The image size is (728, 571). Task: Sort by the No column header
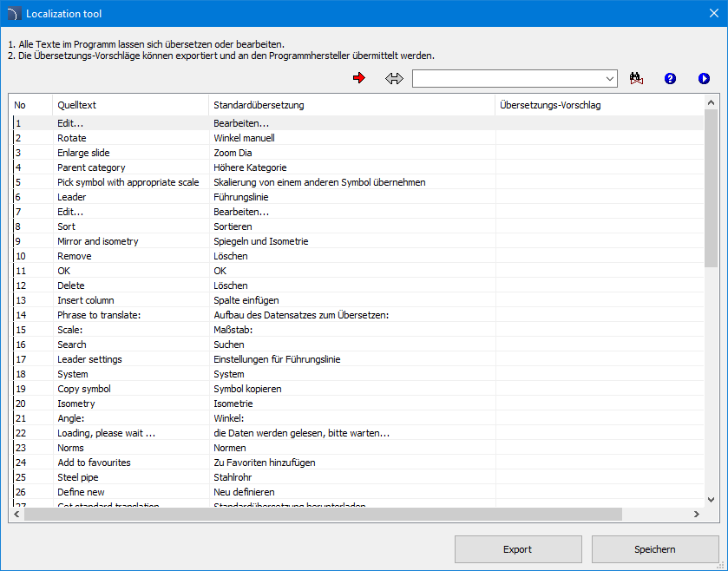[31, 105]
